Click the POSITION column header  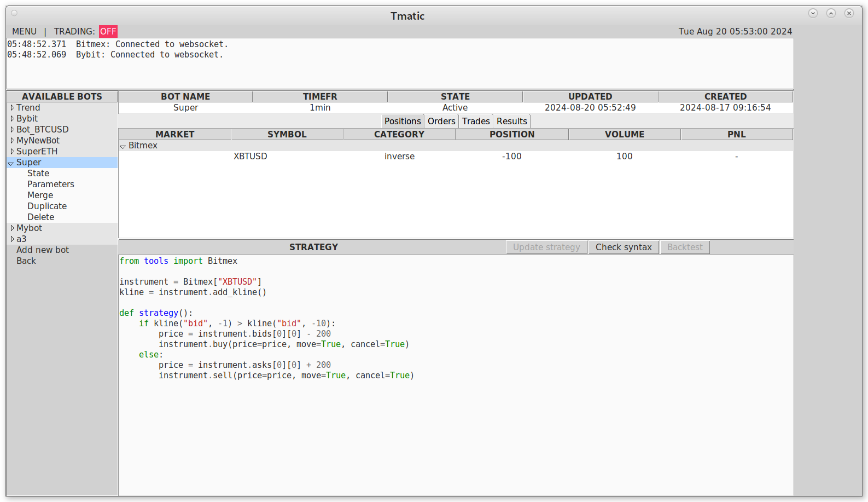512,135
